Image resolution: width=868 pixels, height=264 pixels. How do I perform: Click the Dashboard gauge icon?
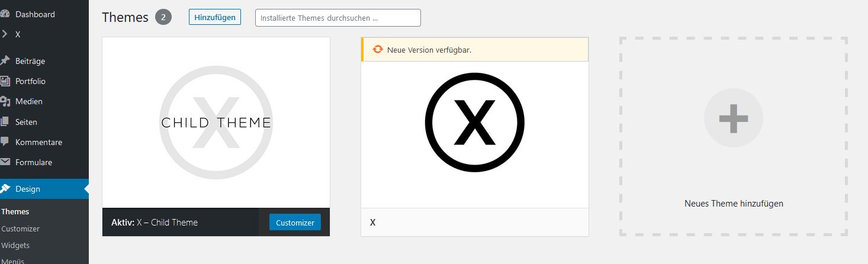click(5, 14)
